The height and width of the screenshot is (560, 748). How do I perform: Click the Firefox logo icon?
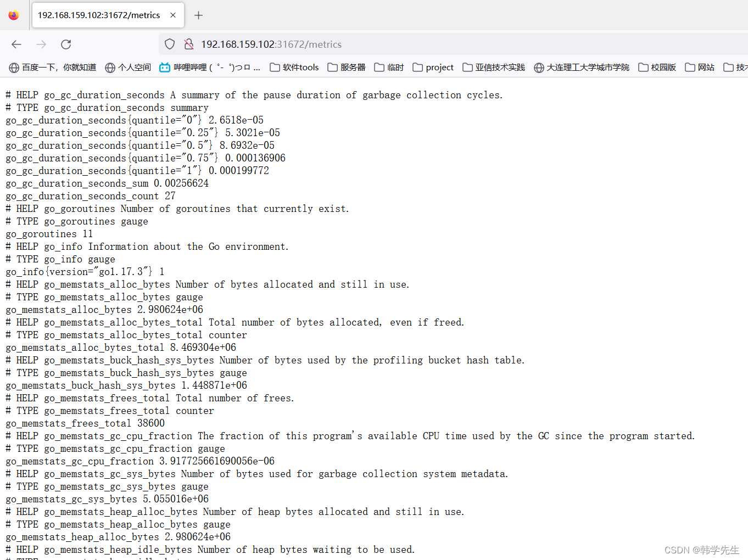(x=14, y=15)
